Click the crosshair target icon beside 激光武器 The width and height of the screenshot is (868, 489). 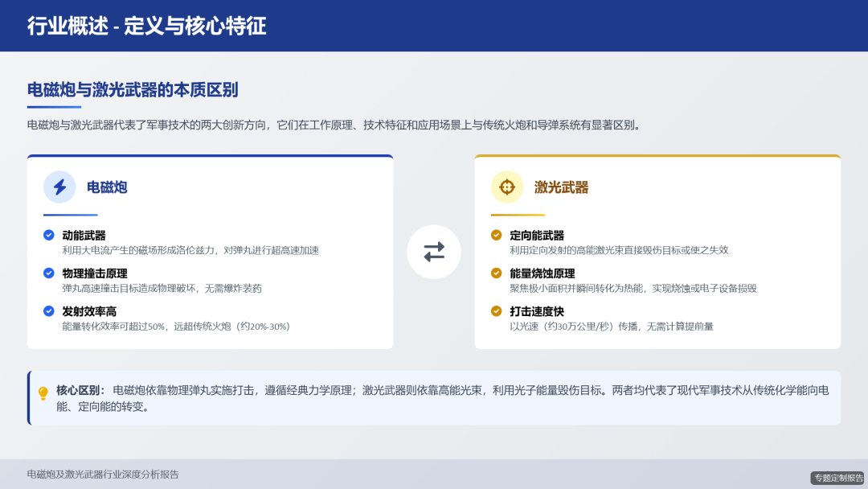tap(506, 186)
